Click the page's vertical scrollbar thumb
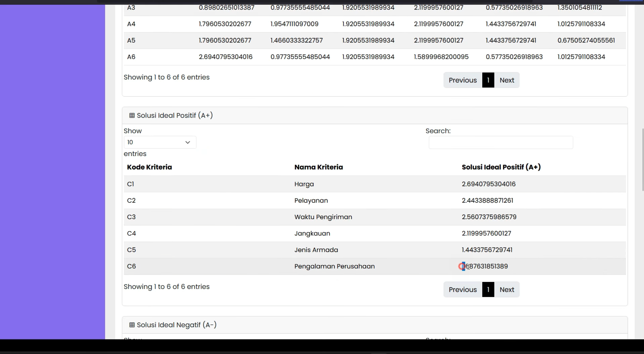 [x=642, y=160]
